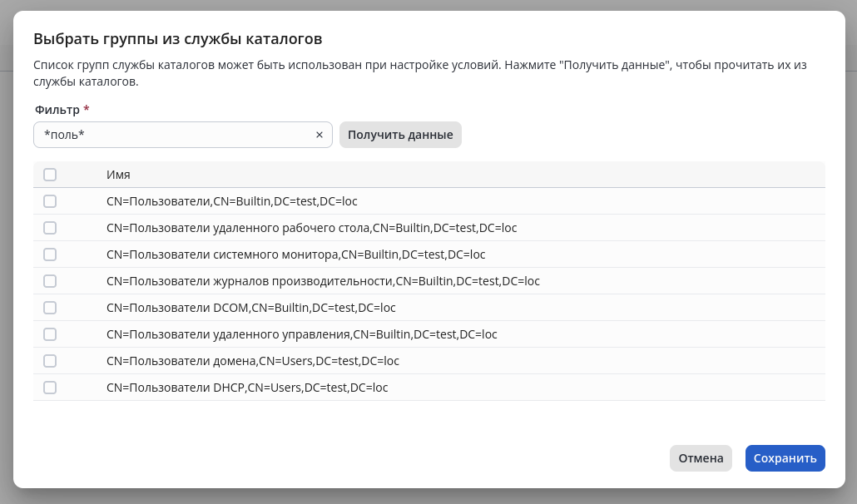
Task: Click the "Имя" column header
Action: pyautogui.click(x=118, y=175)
